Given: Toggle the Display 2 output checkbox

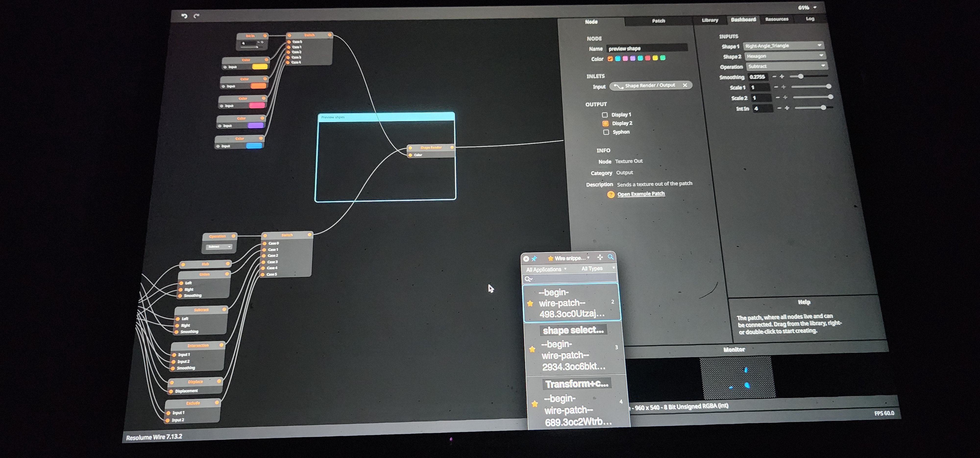Looking at the screenshot, I should point(605,123).
